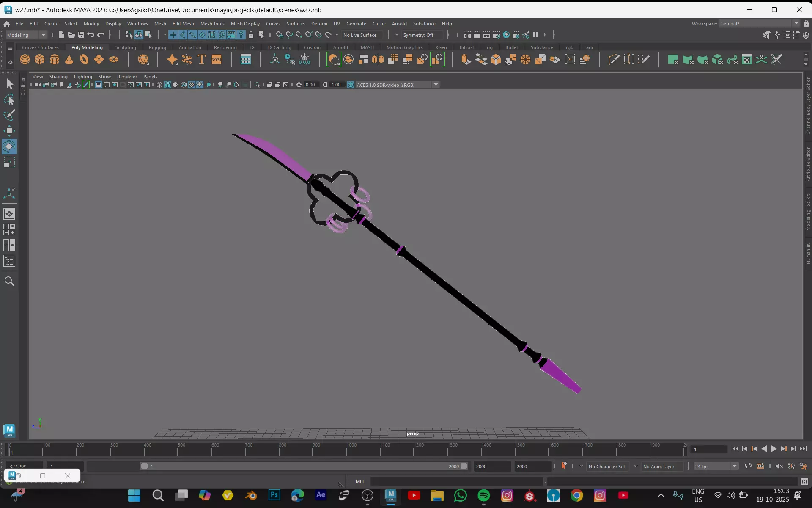Screen dimensions: 812x508
Task: Open Photoshop from the taskbar
Action: [x=274, y=495]
